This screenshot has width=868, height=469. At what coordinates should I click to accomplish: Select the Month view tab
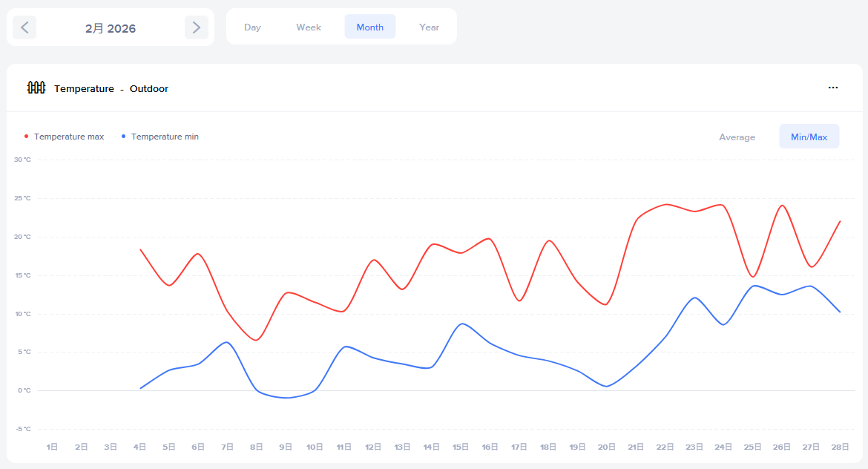click(x=369, y=27)
